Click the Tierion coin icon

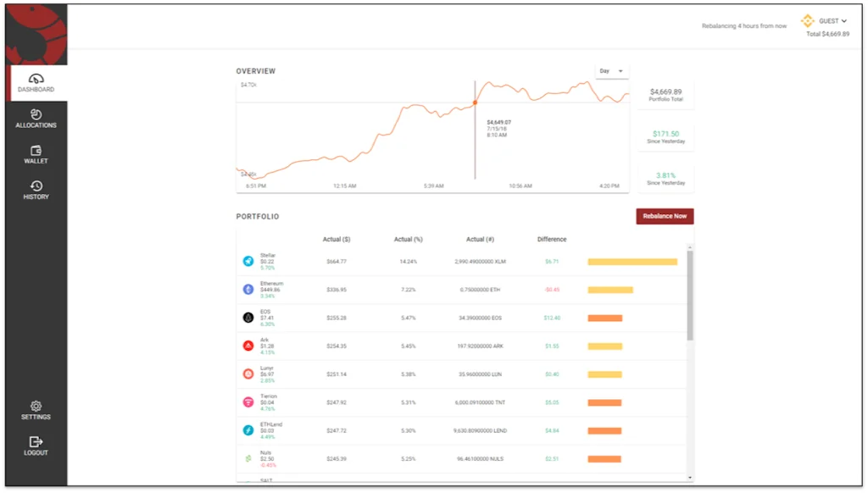247,402
